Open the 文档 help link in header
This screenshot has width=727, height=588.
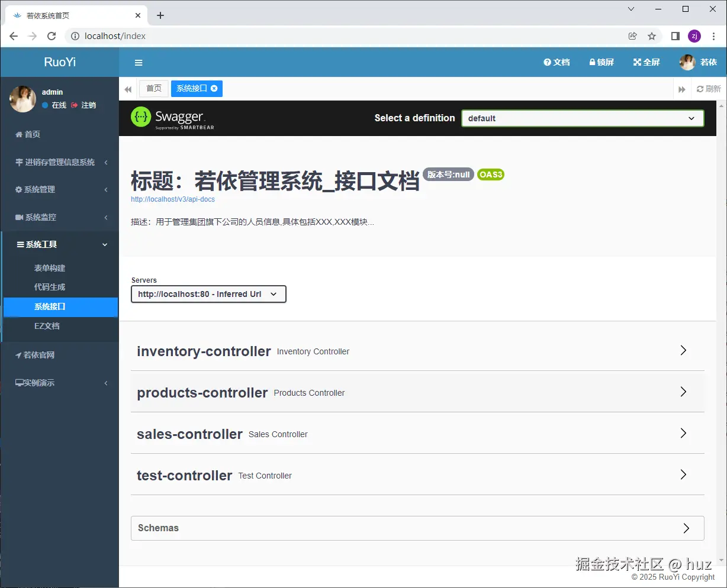pyautogui.click(x=556, y=62)
